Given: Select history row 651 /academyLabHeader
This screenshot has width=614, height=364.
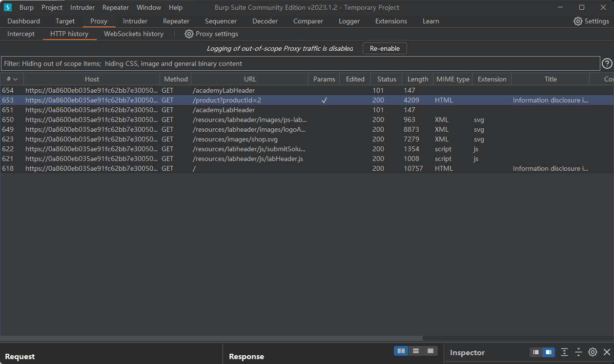Looking at the screenshot, I should tap(307, 110).
